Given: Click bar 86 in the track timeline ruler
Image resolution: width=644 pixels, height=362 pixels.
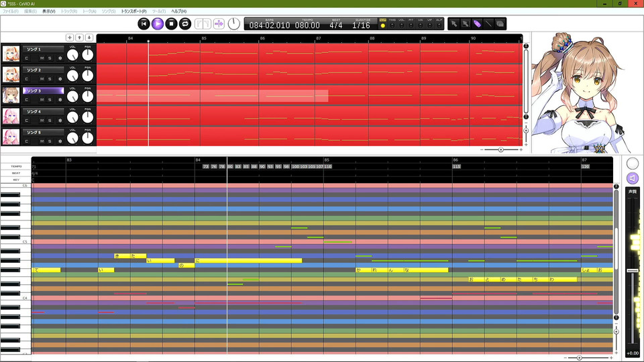Looking at the screenshot, I should (262, 38).
